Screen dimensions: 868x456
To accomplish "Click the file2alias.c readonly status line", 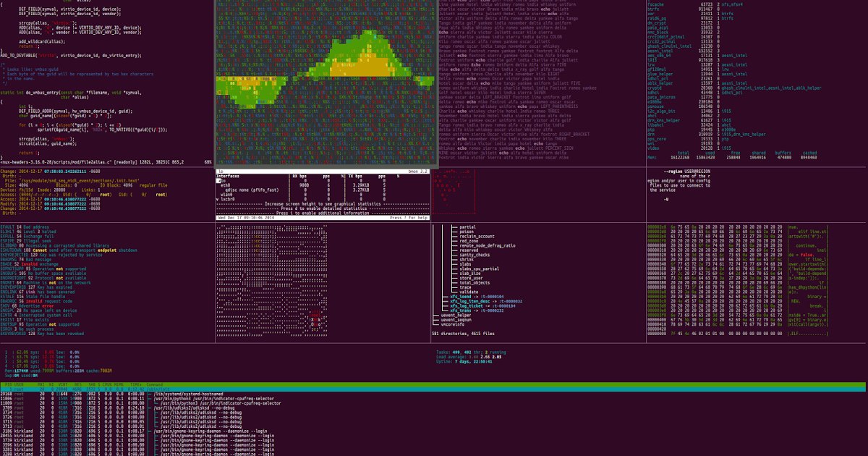I will click(106, 162).
